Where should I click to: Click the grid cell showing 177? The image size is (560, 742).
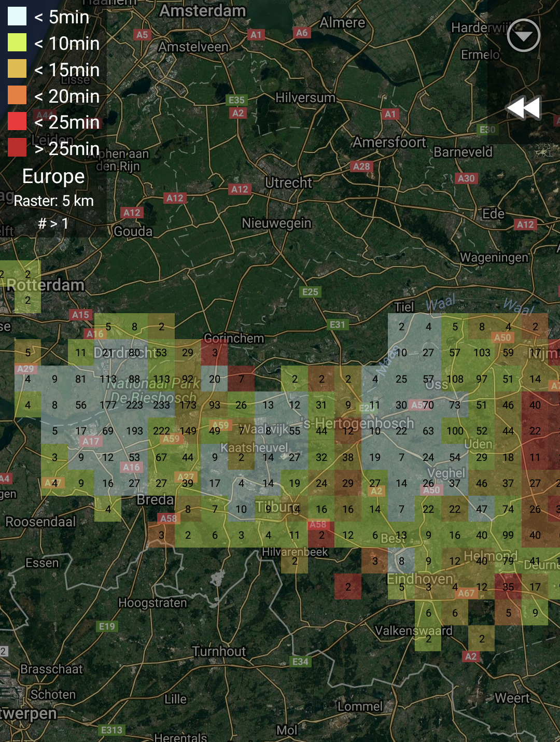click(108, 404)
